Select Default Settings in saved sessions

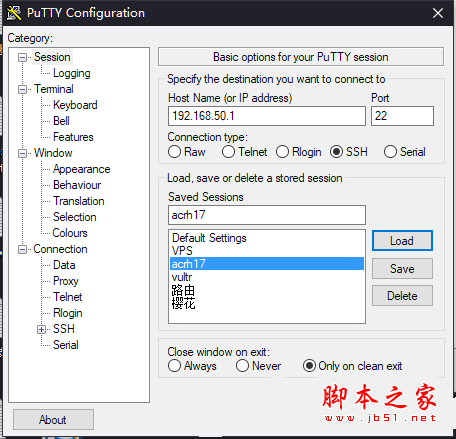point(267,238)
